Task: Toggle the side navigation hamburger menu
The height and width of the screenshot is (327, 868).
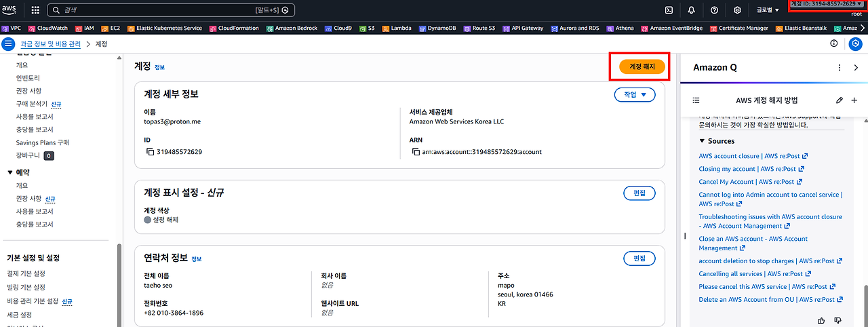Action: point(9,44)
